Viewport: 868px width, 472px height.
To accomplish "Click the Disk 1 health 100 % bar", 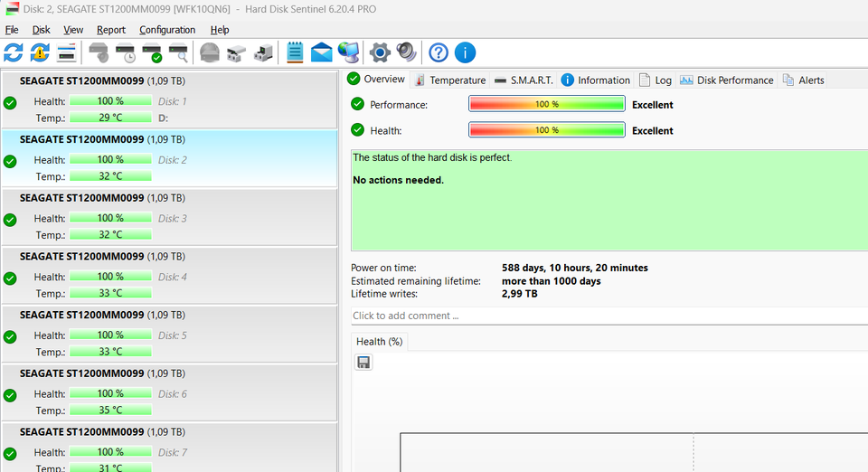I will tap(110, 100).
